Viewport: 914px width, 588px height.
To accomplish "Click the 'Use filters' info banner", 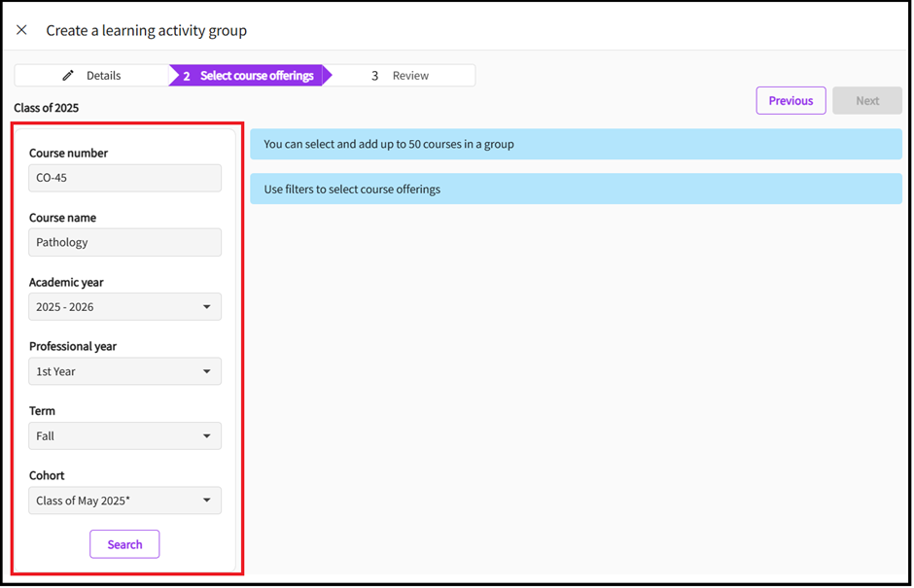I will 576,190.
